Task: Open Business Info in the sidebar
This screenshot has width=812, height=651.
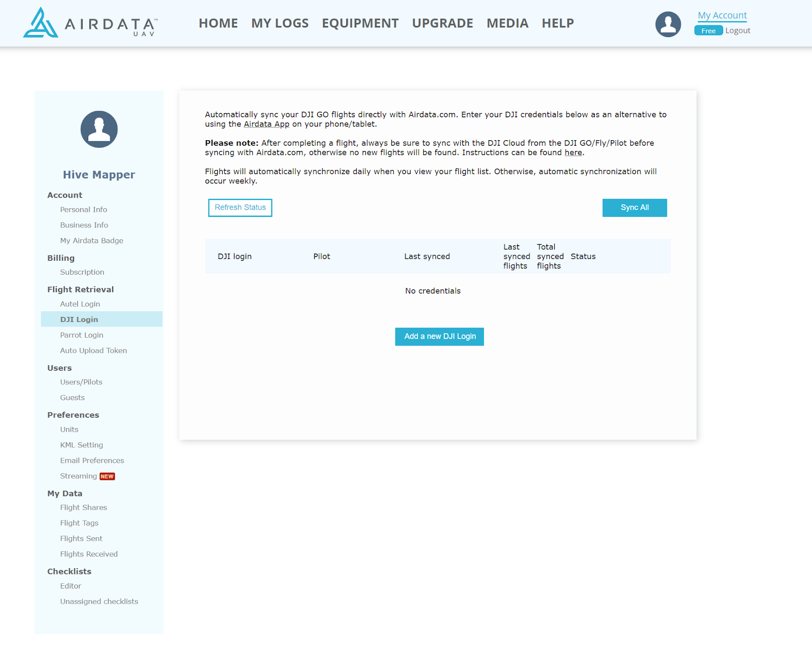Action: [x=84, y=225]
